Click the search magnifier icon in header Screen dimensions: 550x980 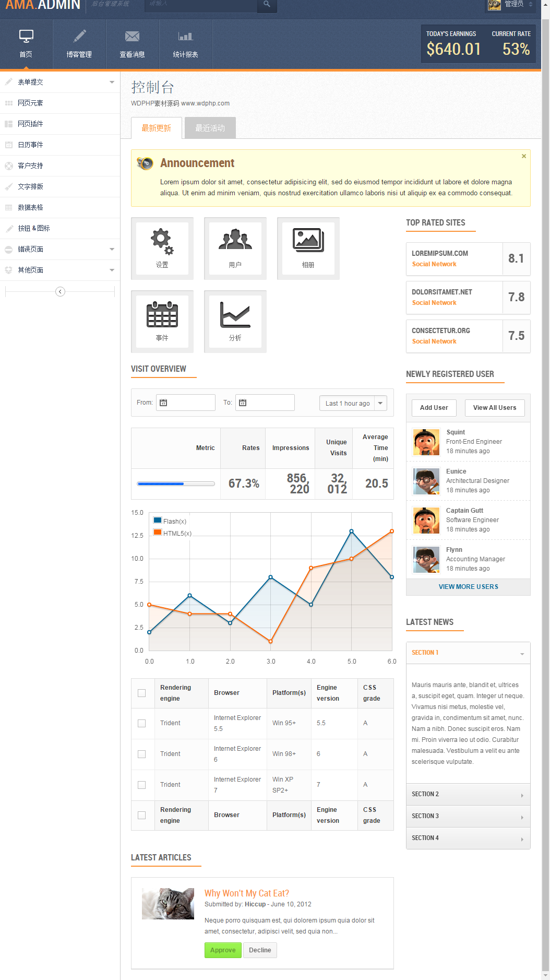[x=267, y=4]
